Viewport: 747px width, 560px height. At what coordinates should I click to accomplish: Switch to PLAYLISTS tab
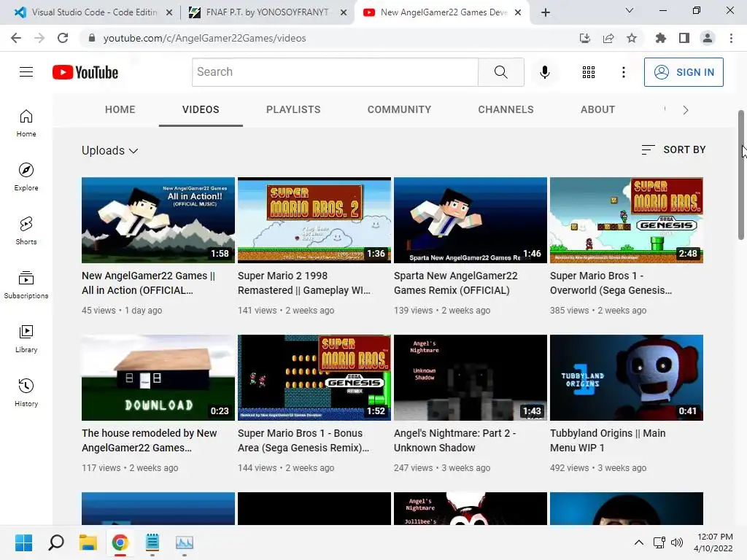point(293,109)
